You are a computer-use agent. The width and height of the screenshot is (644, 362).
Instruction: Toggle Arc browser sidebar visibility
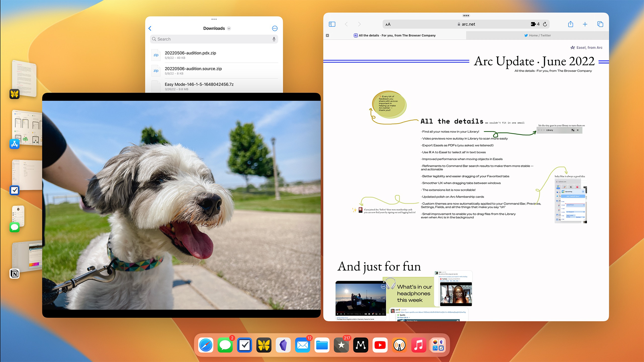tap(332, 24)
